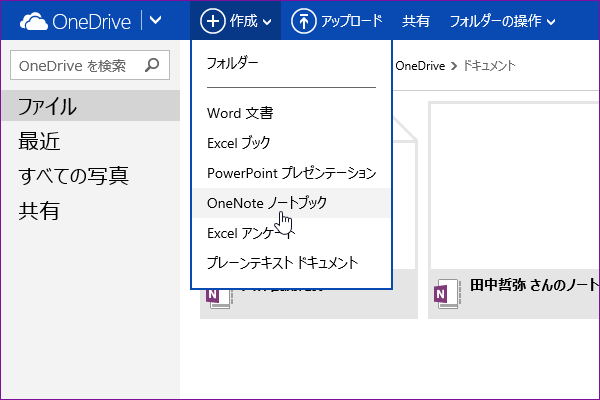Collapse the 作成 dropdown menu
The image size is (600, 400).
(x=236, y=21)
